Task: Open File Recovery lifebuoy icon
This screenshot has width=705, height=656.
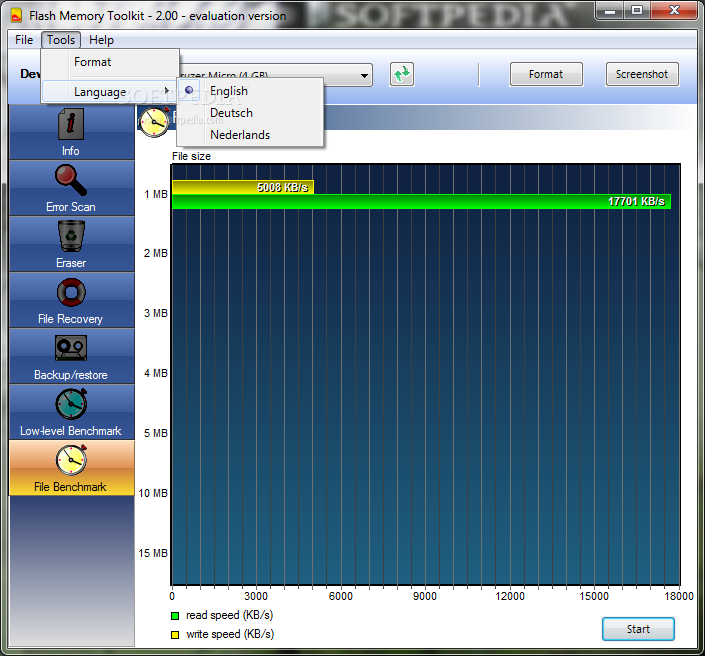Action: [71, 292]
